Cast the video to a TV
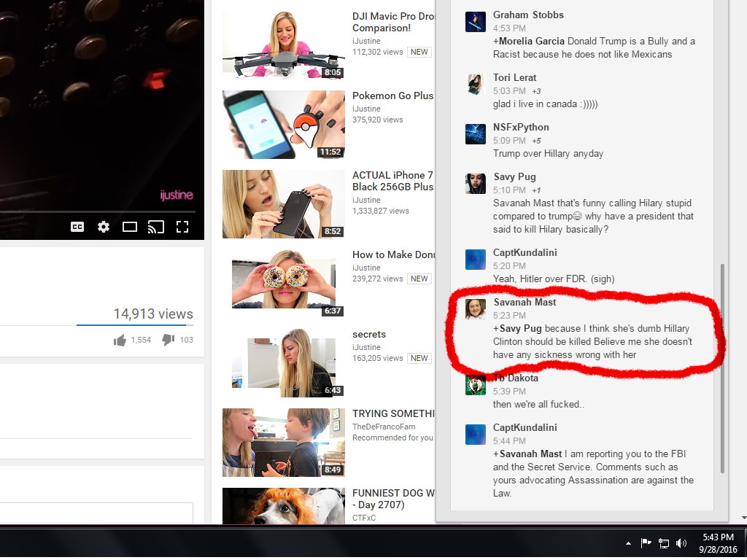 (x=155, y=227)
